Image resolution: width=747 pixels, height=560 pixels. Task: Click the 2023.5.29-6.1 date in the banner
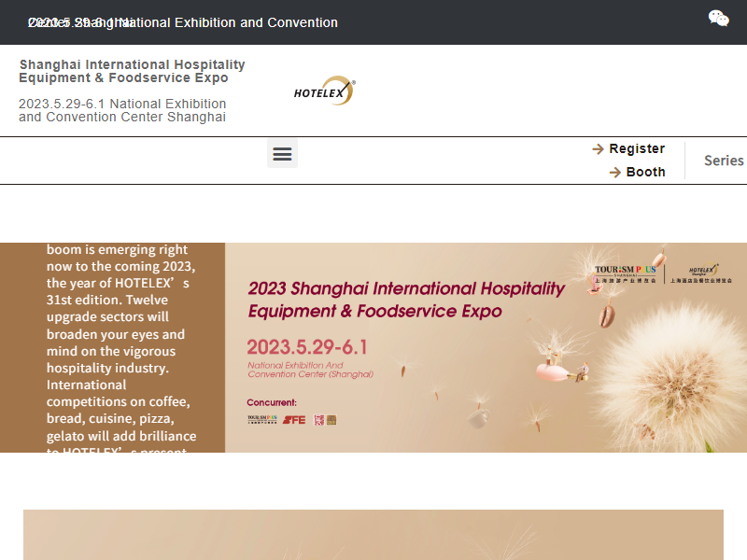tap(308, 346)
